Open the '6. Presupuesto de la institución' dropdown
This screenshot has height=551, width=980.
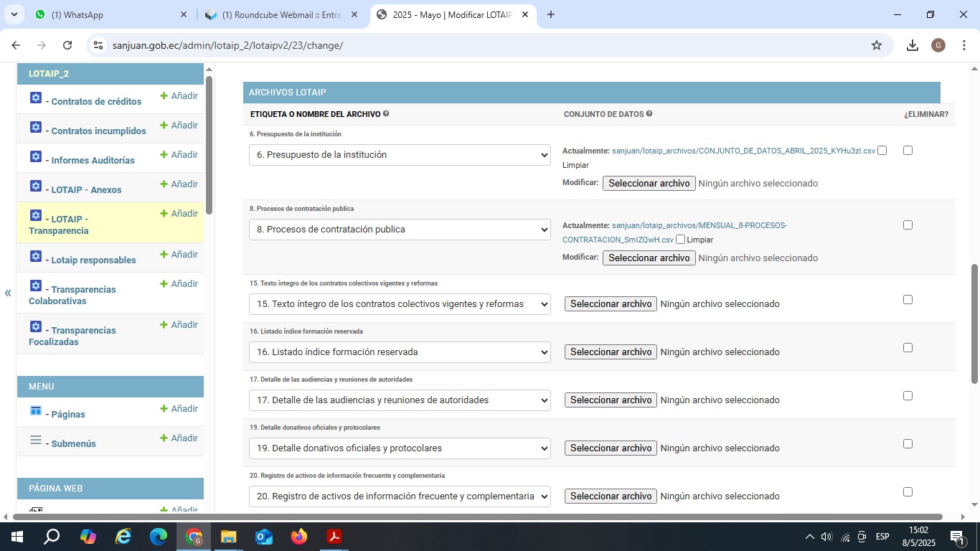[400, 155]
